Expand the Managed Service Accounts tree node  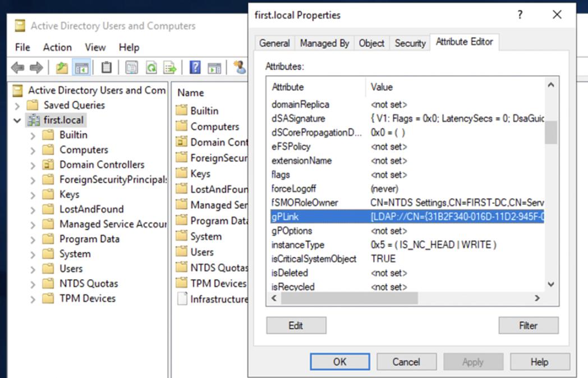coord(33,225)
